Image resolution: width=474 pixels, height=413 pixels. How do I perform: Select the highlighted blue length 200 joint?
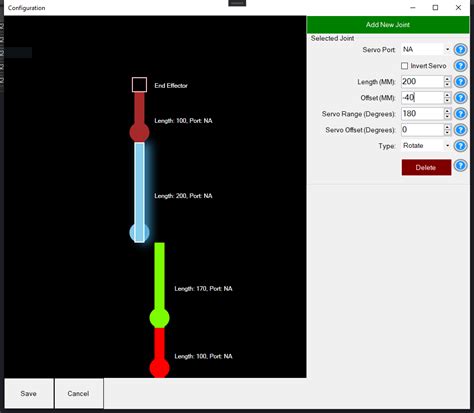(139, 192)
